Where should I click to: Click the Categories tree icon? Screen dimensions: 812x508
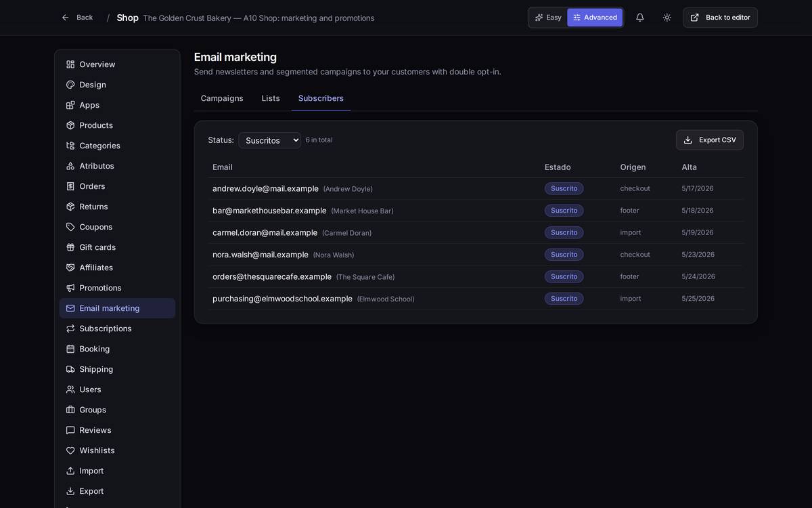(x=70, y=146)
